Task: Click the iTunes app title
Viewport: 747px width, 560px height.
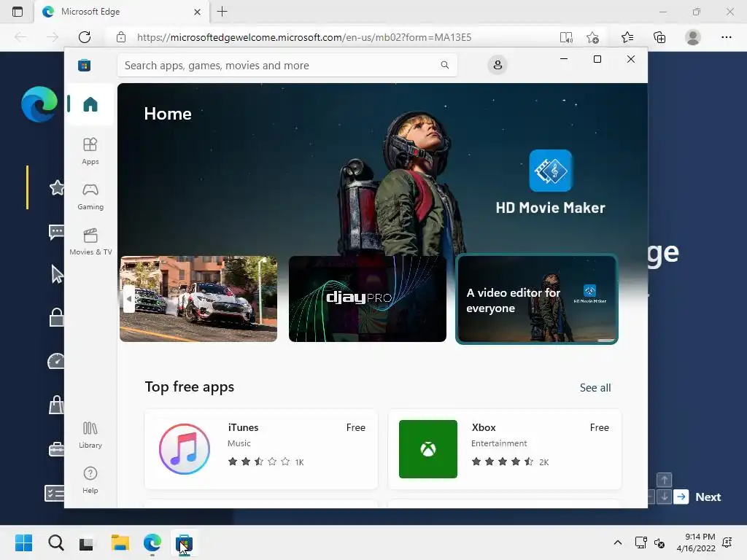Action: tap(243, 427)
